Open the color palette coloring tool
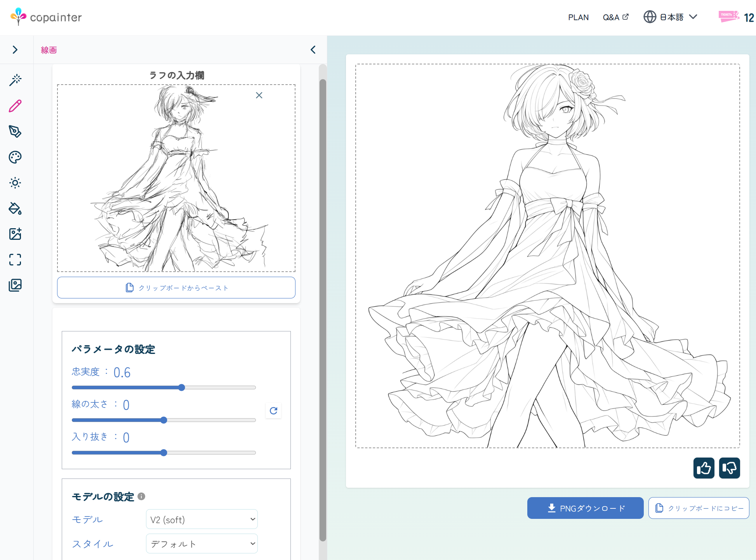 (15, 157)
